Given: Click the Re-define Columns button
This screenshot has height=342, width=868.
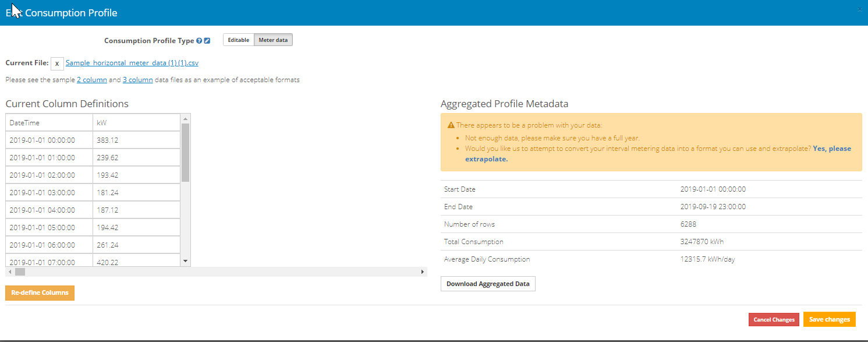Looking at the screenshot, I should coord(40,292).
